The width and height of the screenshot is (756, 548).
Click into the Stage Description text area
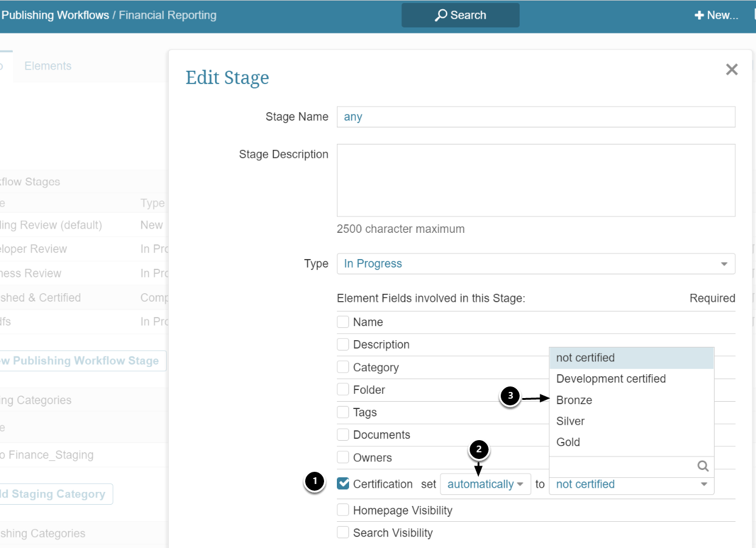(x=535, y=180)
